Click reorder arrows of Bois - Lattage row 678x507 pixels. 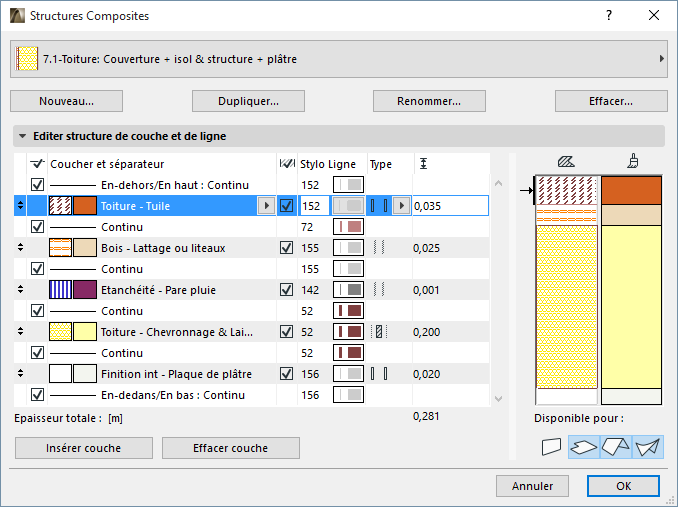click(20, 248)
